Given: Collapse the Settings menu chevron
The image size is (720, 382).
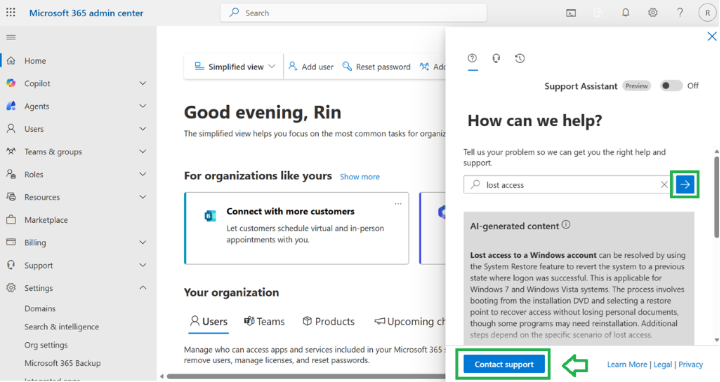Looking at the screenshot, I should [x=143, y=288].
